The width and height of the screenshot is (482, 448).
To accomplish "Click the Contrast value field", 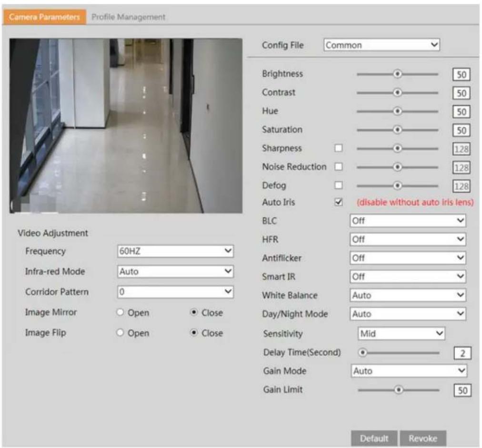I will pos(462,93).
